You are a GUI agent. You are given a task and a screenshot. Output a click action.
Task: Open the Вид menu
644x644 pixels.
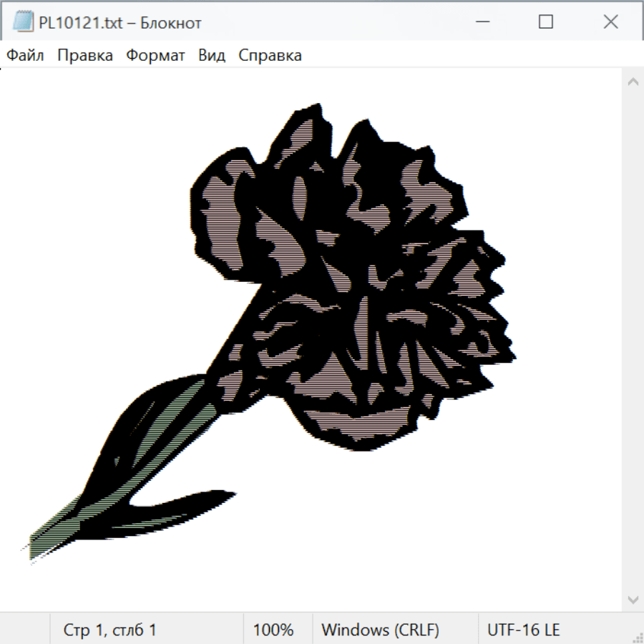tap(212, 56)
